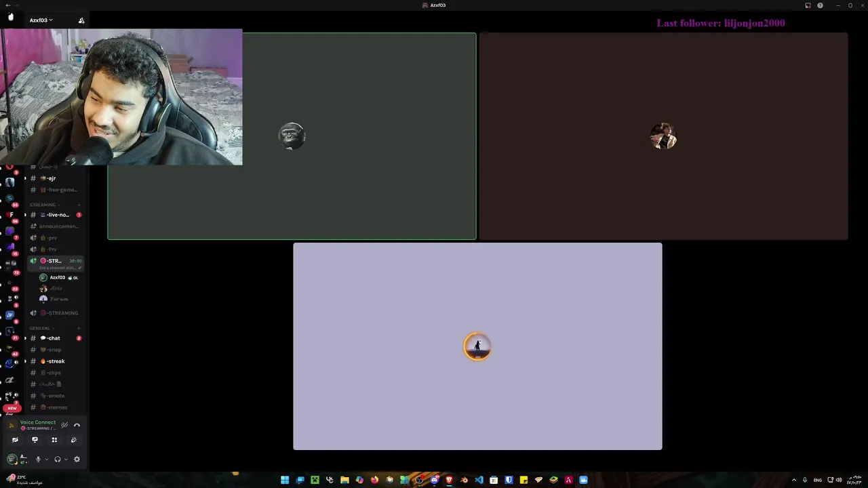Click the ENG language indicator in tray
Screen dimensions: 868x488
pyautogui.click(x=818, y=480)
